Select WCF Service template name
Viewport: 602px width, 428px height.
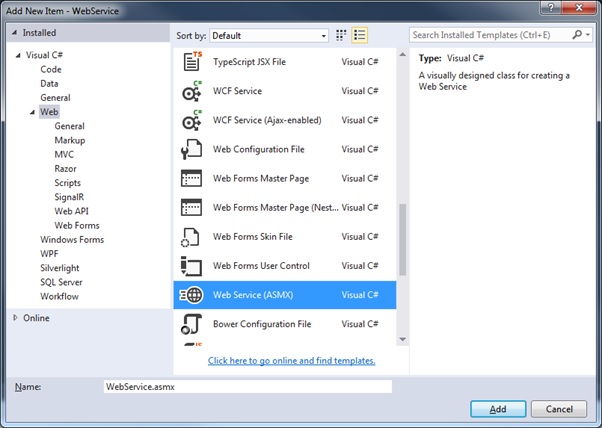pyautogui.click(x=237, y=91)
